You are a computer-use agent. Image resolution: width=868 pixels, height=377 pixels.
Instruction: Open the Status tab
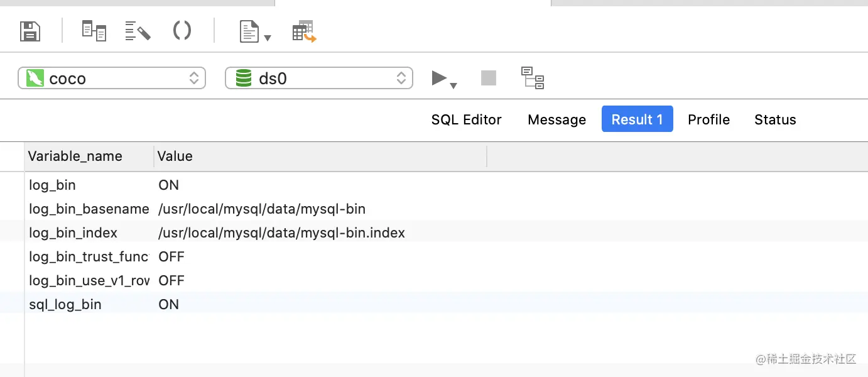775,119
